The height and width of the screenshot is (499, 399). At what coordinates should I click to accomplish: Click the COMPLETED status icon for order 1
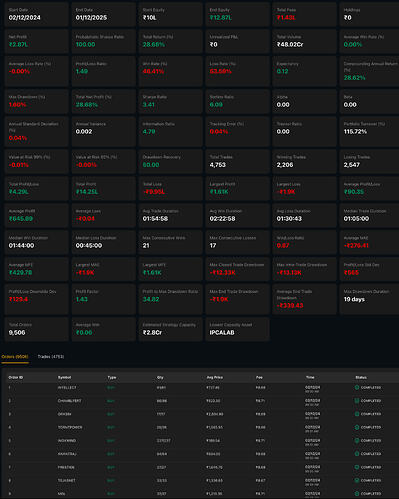tap(357, 387)
